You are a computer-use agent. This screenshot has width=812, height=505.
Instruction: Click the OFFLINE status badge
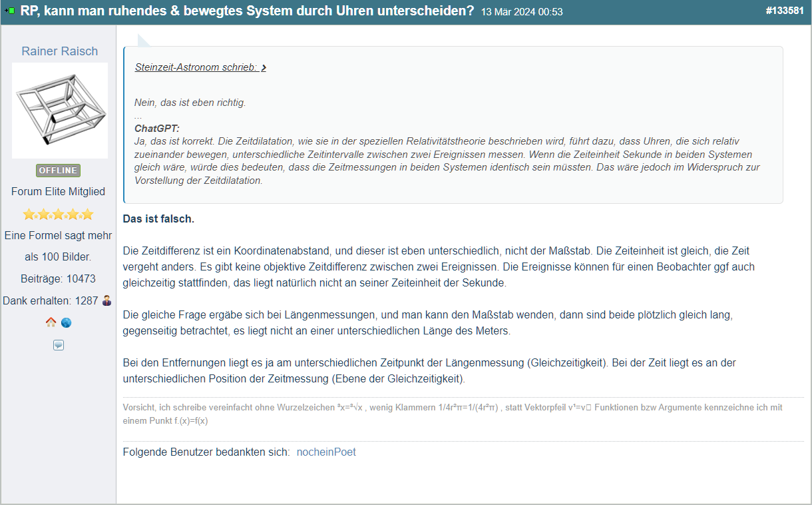(59, 171)
